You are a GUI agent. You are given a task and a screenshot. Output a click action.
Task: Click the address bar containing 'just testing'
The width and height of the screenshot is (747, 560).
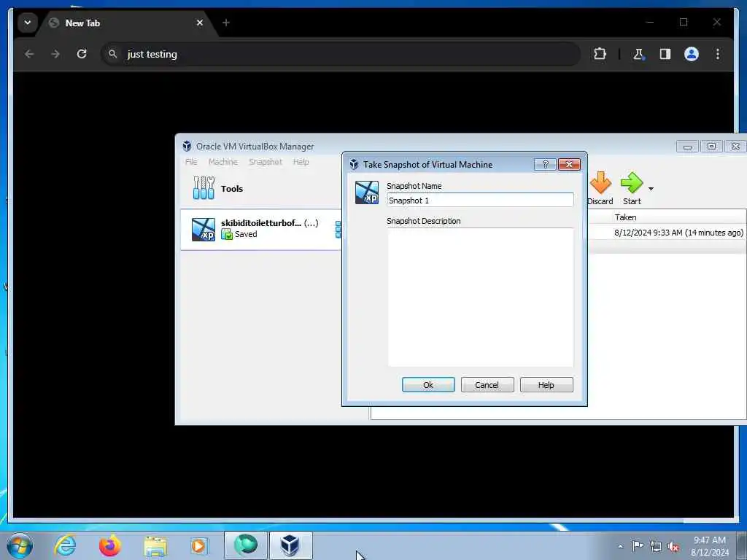(341, 54)
